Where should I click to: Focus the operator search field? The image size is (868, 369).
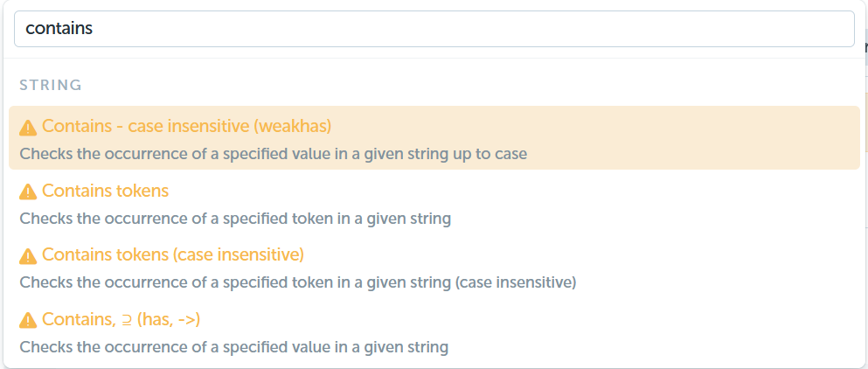[434, 29]
